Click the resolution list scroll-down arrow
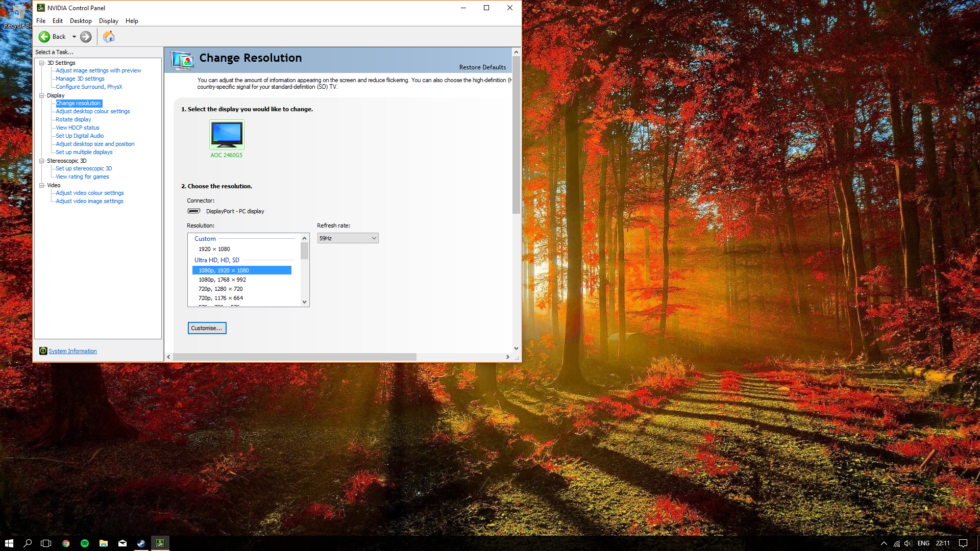Image resolution: width=980 pixels, height=551 pixels. pos(305,302)
